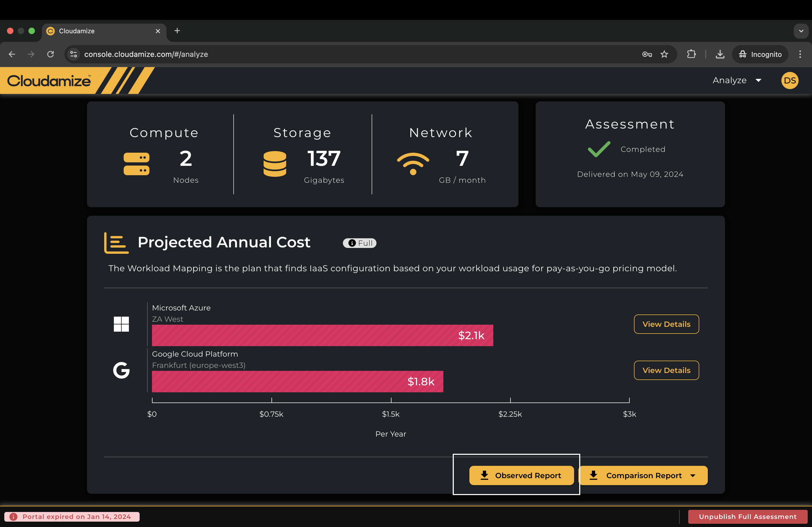Image resolution: width=812 pixels, height=527 pixels.
Task: Open the Analyze dropdown menu
Action: (x=737, y=80)
